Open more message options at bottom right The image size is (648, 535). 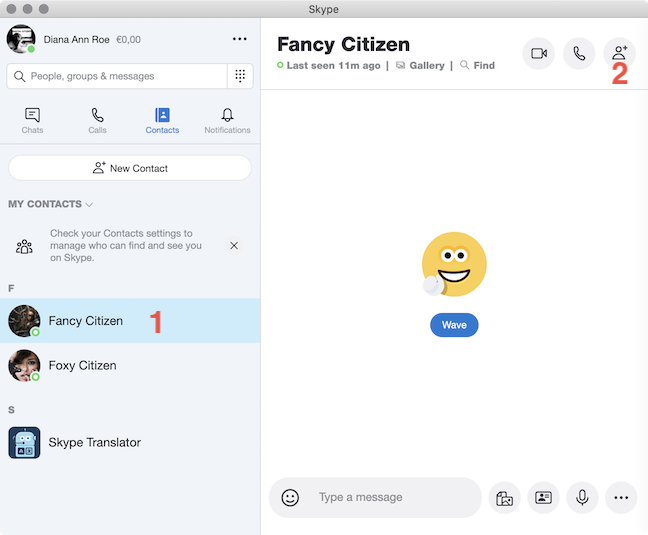[x=621, y=498]
